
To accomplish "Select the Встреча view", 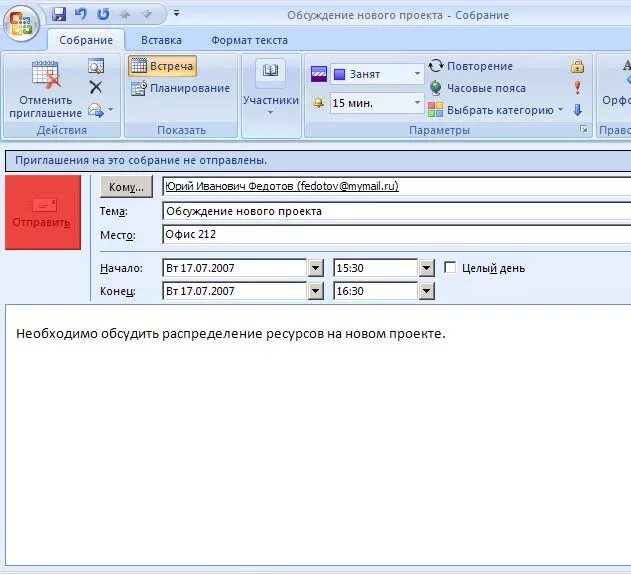I will [163, 66].
